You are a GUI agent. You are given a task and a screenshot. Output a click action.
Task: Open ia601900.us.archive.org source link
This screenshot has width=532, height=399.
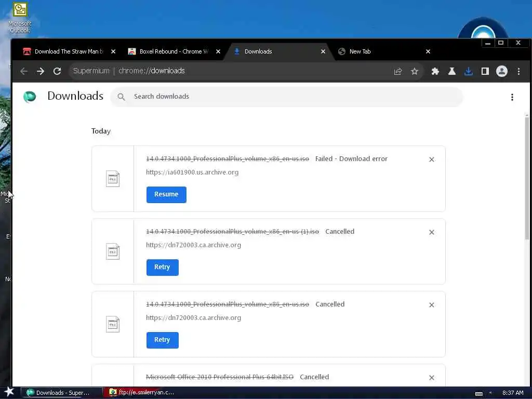tap(192, 172)
